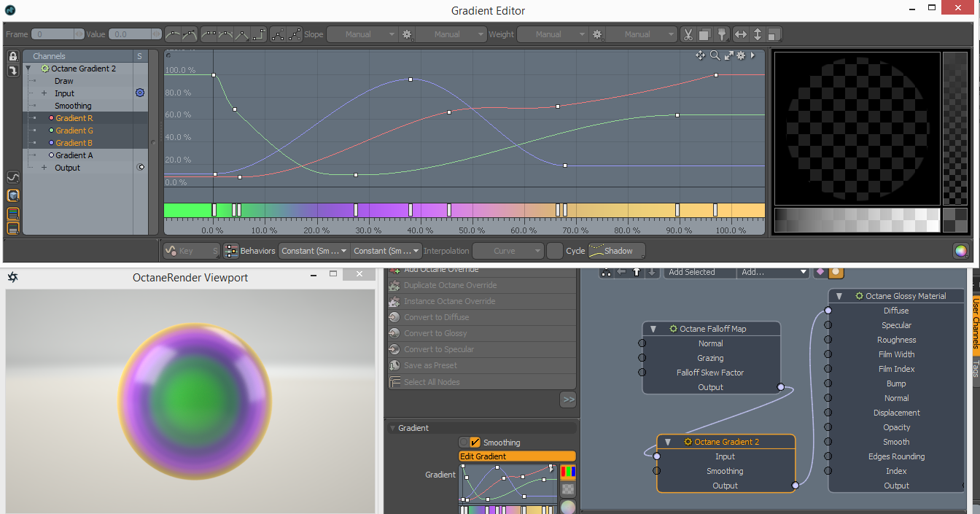Toggle the cube icon in left sidebar

13,195
